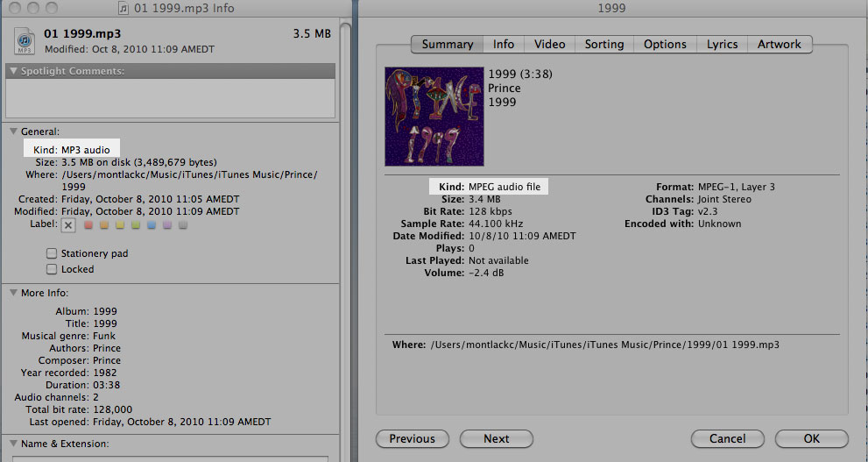Click the Audio channels value '2'

pyautogui.click(x=95, y=397)
